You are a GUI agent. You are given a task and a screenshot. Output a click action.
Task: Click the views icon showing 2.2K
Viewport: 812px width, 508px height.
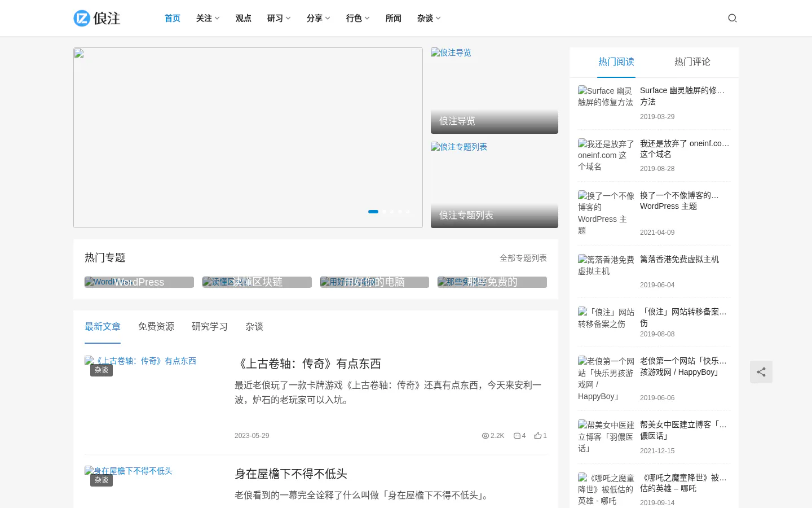(485, 436)
